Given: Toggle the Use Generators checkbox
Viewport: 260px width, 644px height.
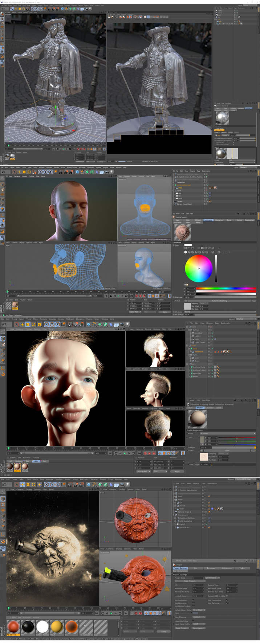Looking at the screenshot, I should pyautogui.click(x=193, y=603).
